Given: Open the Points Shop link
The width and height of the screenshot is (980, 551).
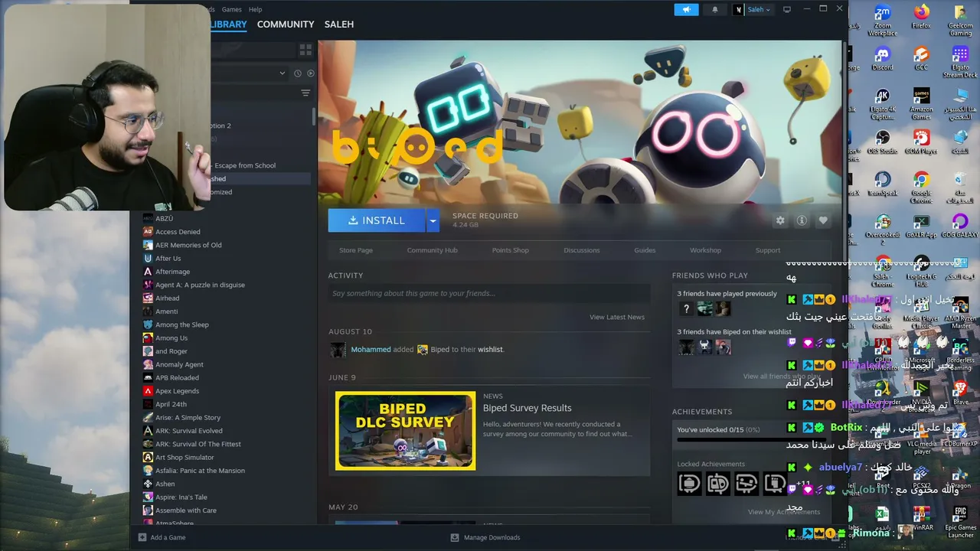Looking at the screenshot, I should 511,250.
